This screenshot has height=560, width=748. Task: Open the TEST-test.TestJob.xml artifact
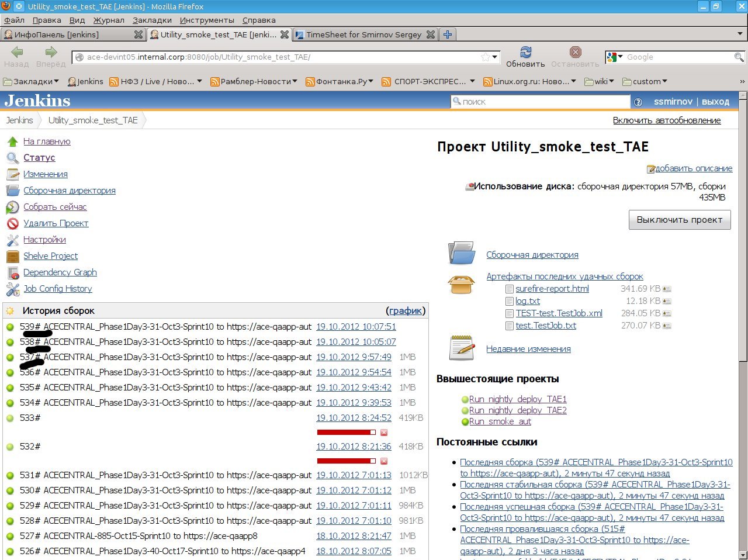click(x=559, y=313)
